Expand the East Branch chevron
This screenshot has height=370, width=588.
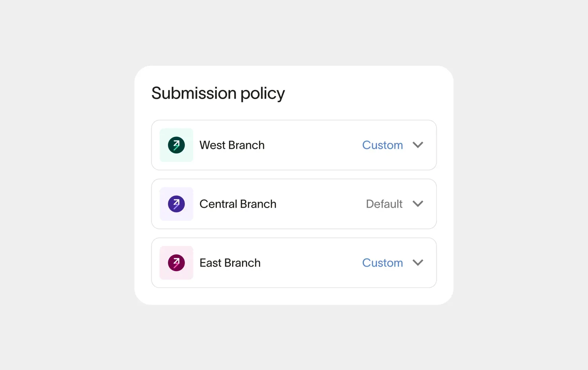(418, 263)
